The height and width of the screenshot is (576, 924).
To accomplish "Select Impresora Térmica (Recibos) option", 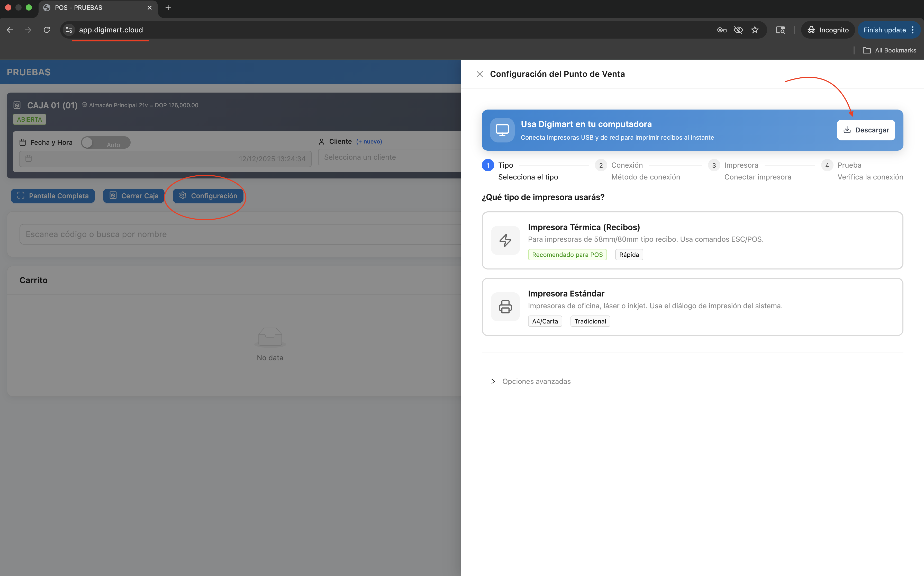I will coord(692,240).
